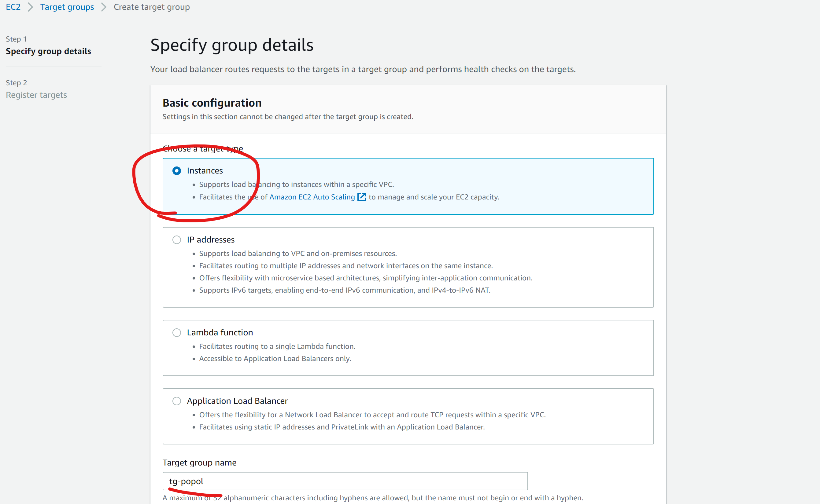820x504 pixels.
Task: Click the Basic configuration section heading
Action: (x=212, y=103)
